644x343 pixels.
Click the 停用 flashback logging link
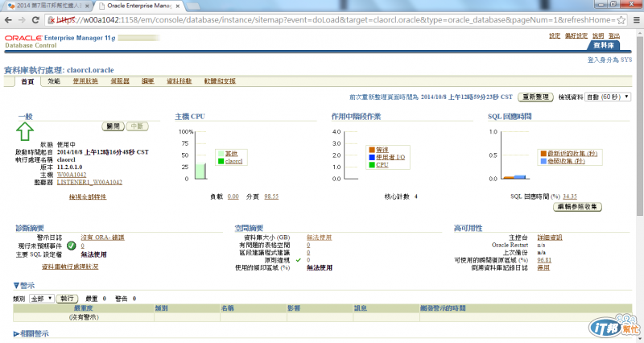pyautogui.click(x=543, y=267)
